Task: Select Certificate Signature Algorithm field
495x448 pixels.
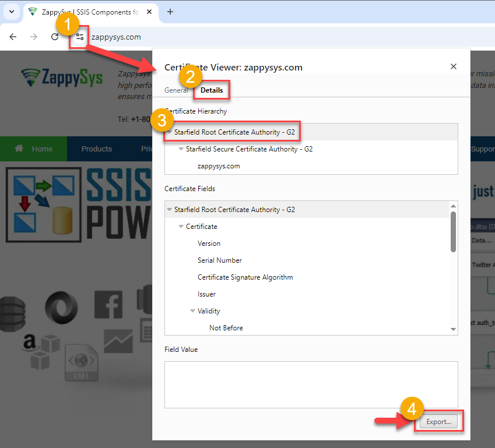Action: click(x=245, y=277)
